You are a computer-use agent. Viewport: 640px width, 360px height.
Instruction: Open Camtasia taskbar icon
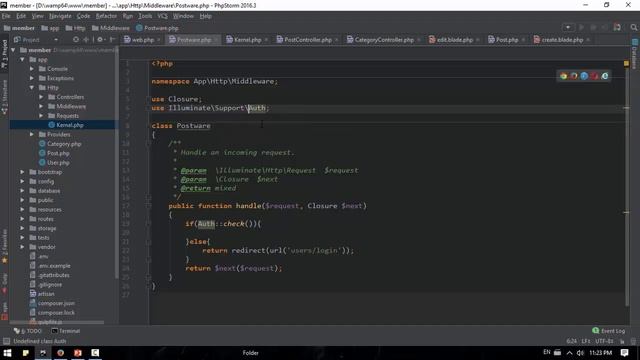pos(95,353)
